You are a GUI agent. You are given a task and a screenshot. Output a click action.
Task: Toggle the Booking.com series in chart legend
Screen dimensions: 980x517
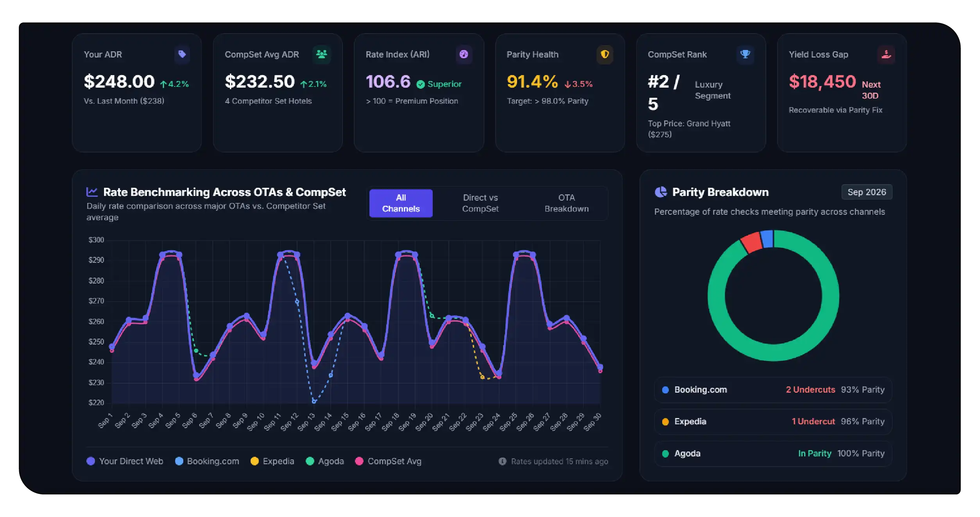click(207, 461)
